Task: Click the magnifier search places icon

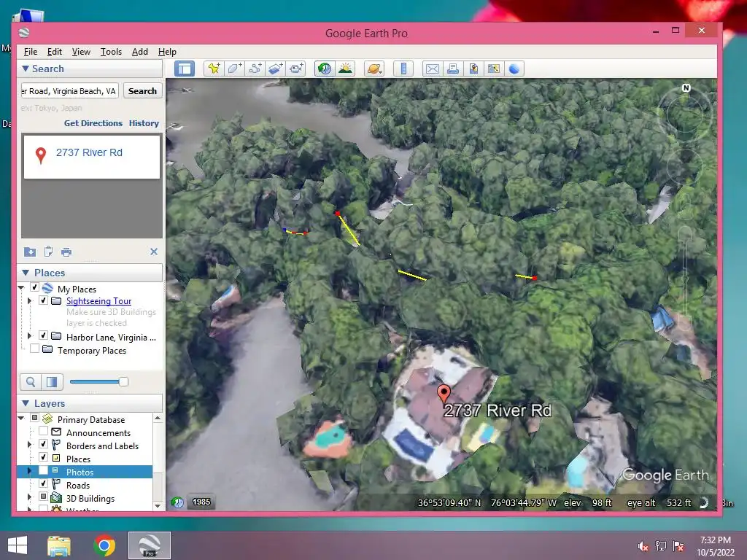Action: coord(31,382)
